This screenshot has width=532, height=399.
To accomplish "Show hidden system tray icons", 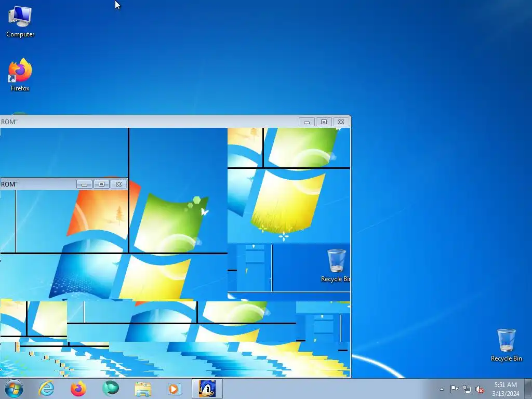I will (442, 389).
